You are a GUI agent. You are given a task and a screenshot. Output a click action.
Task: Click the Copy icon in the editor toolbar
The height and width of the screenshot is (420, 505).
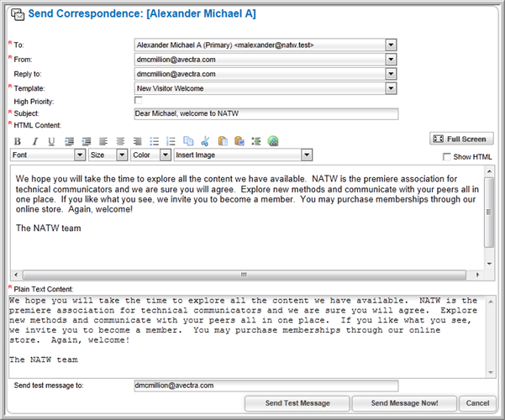pyautogui.click(x=188, y=141)
